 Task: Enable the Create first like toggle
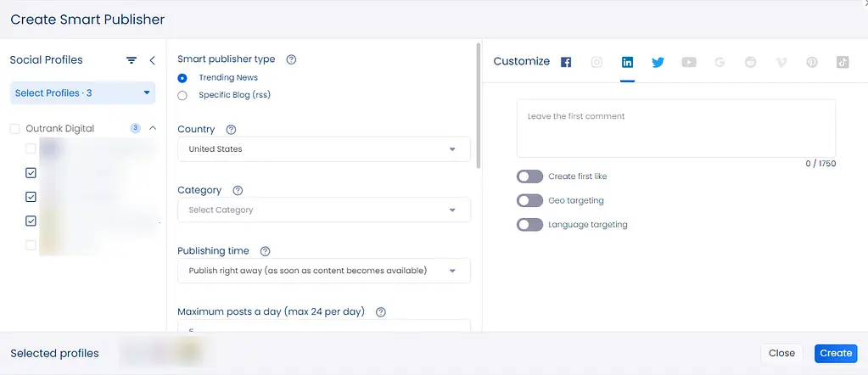(x=529, y=176)
